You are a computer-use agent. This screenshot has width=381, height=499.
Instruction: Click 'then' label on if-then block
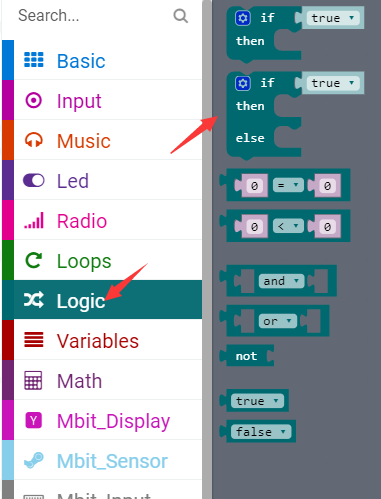(x=250, y=41)
